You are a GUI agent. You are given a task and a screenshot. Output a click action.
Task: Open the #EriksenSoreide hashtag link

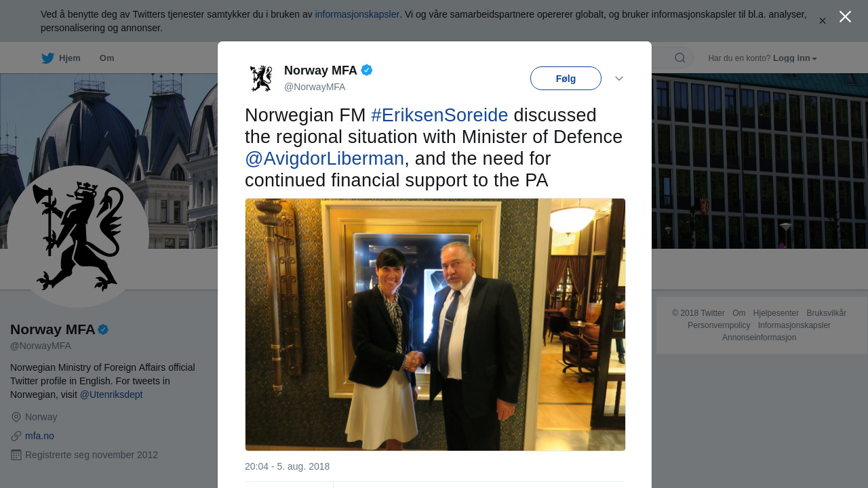point(439,115)
